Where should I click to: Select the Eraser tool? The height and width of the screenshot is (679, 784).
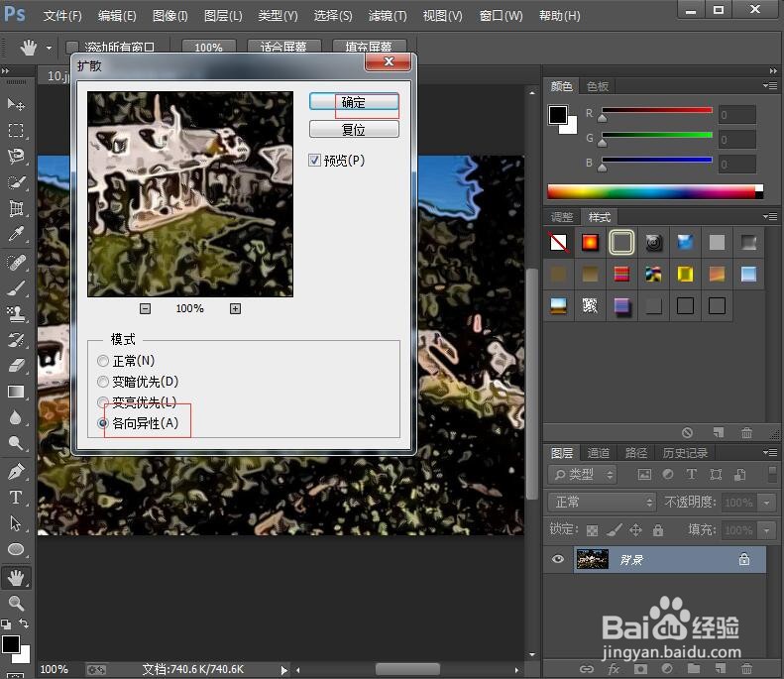16,366
